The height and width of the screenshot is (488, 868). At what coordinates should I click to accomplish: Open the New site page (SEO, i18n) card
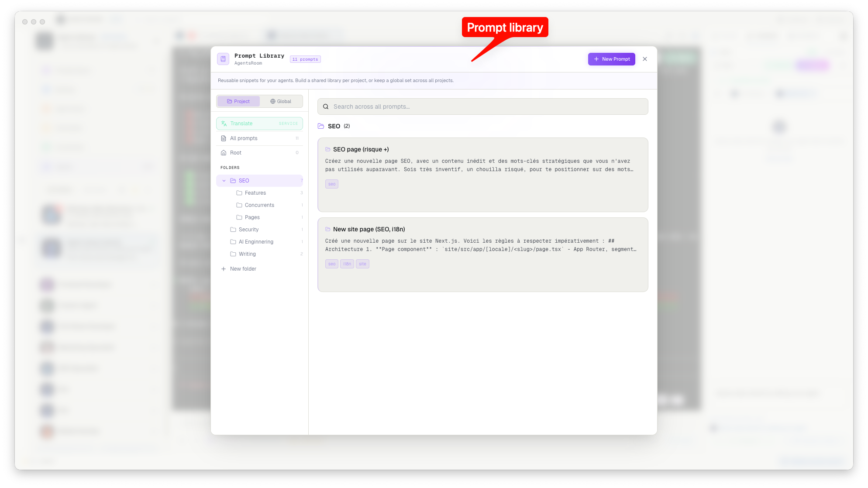tap(482, 255)
